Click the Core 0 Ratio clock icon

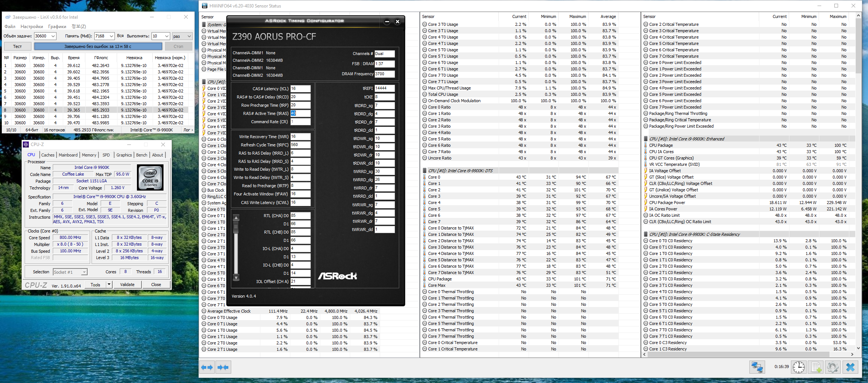pyautogui.click(x=425, y=107)
